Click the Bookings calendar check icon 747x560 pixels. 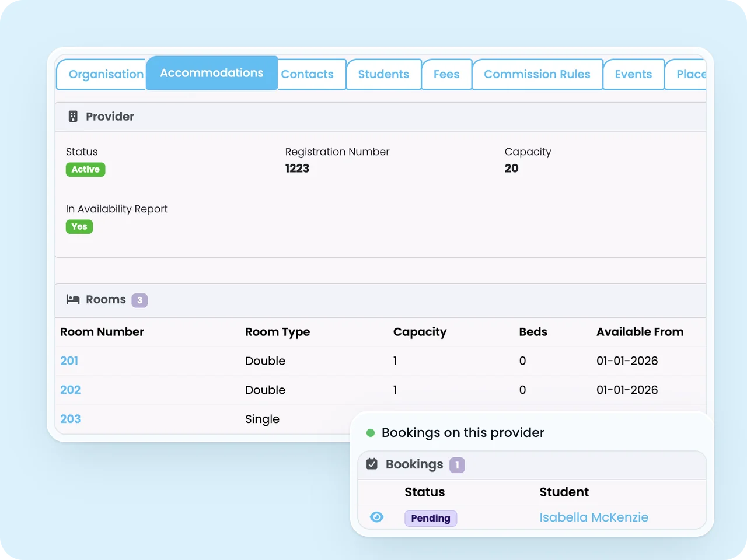372,464
